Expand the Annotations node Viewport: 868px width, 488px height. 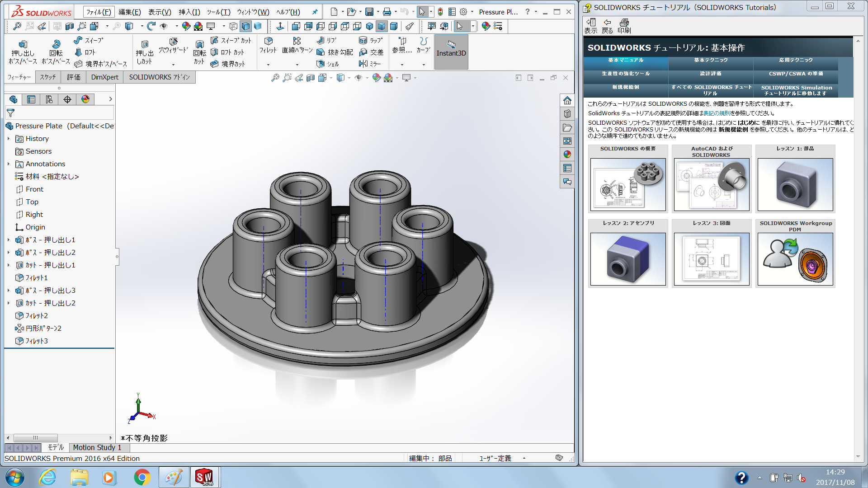click(x=9, y=164)
